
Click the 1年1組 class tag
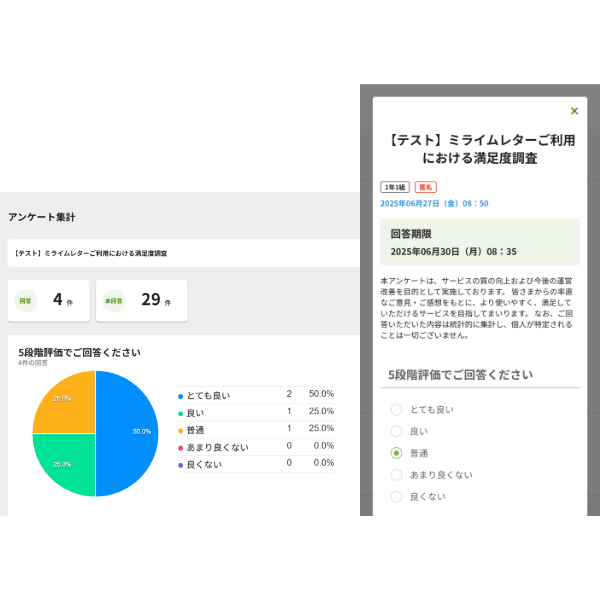pos(395,187)
